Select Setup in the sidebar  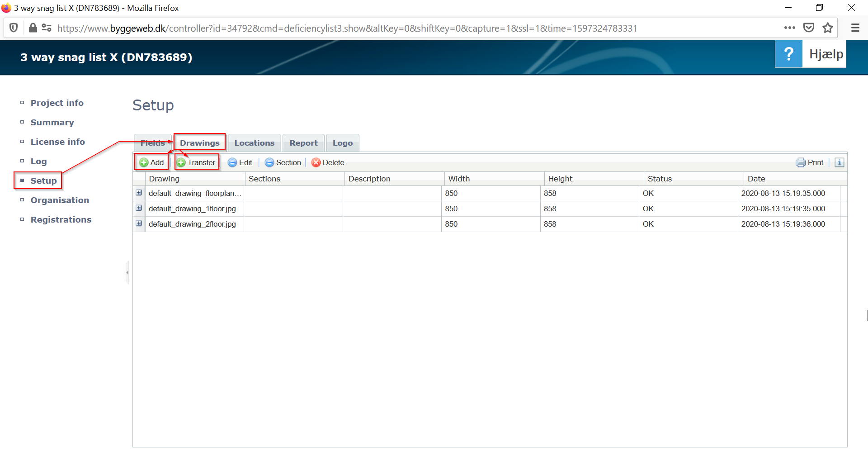point(43,181)
